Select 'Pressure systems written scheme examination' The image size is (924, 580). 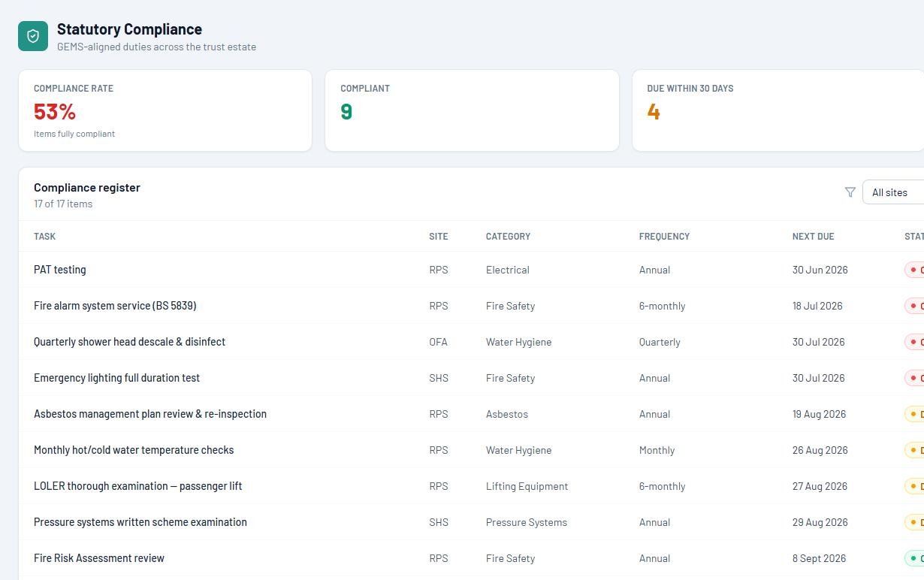pos(140,522)
